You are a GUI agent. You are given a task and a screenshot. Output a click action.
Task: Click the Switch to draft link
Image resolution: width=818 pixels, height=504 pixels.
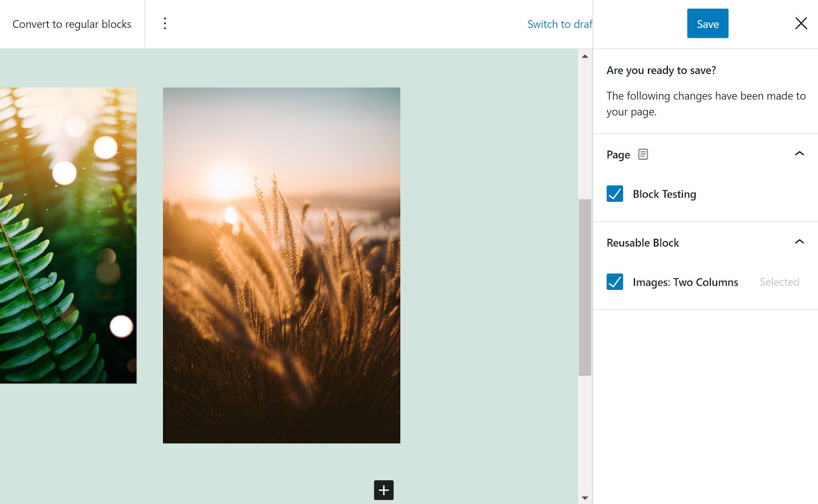[x=559, y=24]
